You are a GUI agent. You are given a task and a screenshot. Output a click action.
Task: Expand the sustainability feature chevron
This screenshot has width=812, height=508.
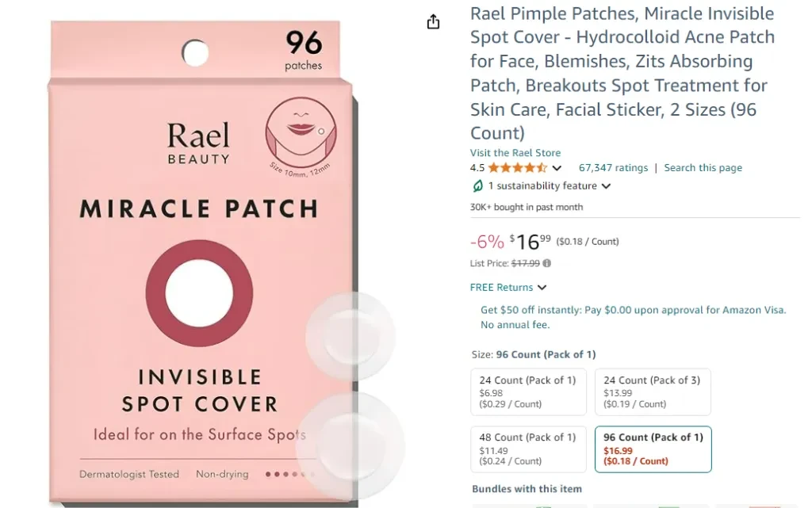(x=606, y=186)
